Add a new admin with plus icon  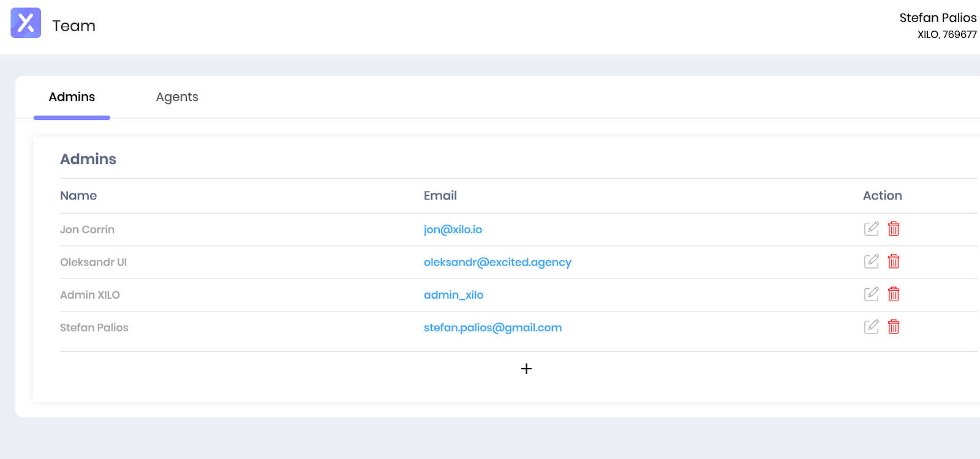[x=526, y=368]
